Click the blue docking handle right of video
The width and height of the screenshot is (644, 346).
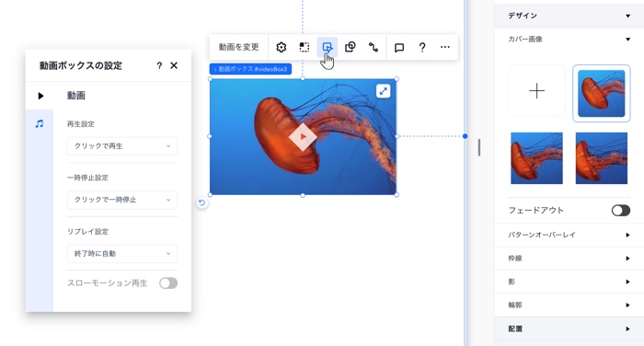pyautogui.click(x=465, y=136)
